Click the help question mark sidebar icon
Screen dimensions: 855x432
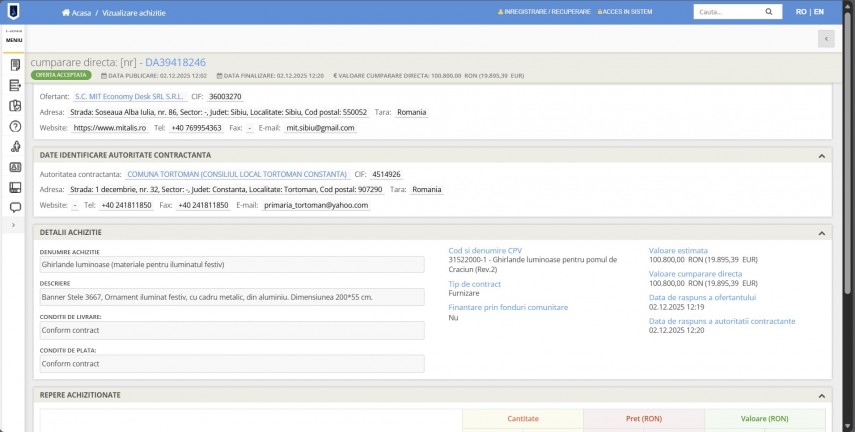click(x=15, y=126)
